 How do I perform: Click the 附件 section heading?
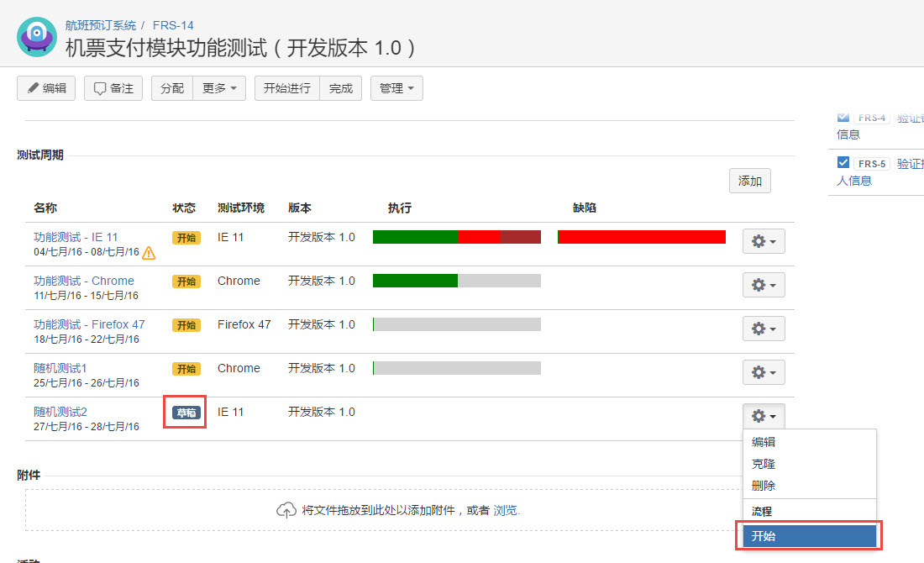click(29, 475)
